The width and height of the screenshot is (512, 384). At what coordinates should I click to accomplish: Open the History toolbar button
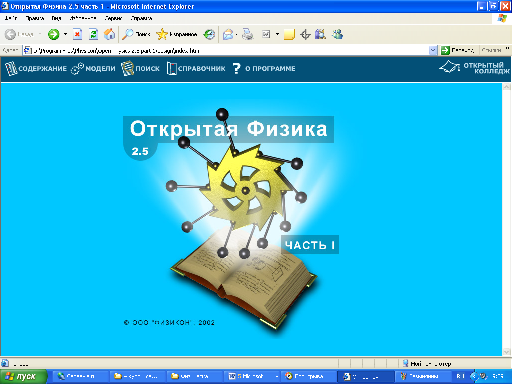[209, 34]
